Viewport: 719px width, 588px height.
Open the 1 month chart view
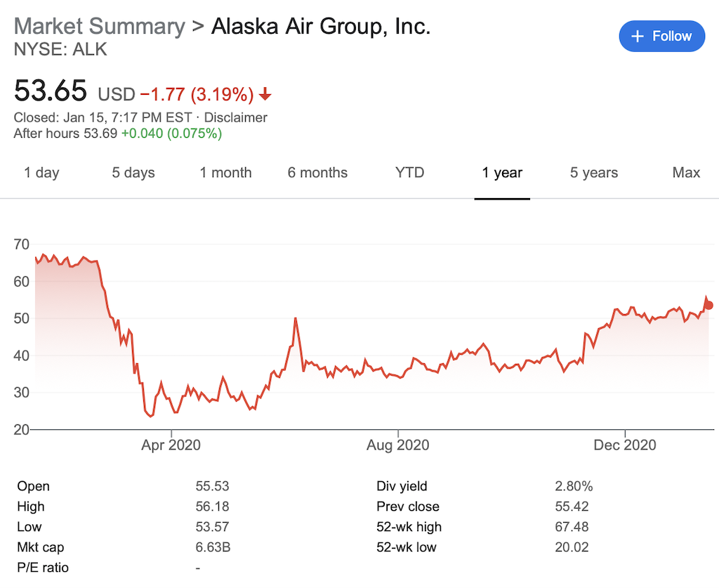tap(225, 172)
